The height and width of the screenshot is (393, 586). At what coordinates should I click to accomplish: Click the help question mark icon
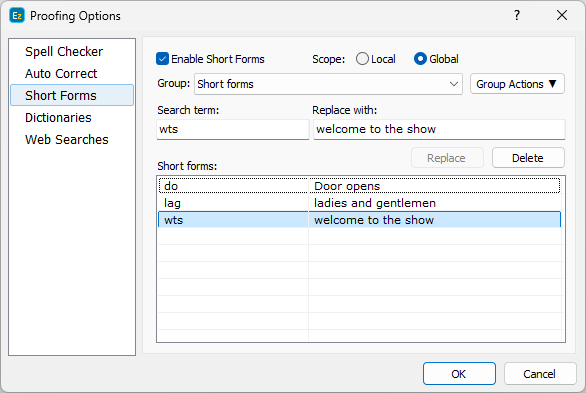pyautogui.click(x=517, y=15)
